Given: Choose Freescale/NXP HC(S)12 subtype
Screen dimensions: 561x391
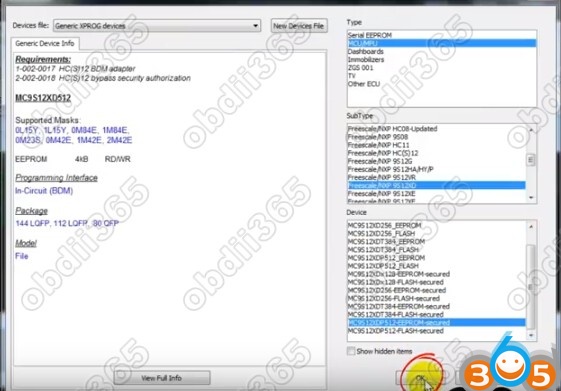Looking at the screenshot, I should point(436,153).
